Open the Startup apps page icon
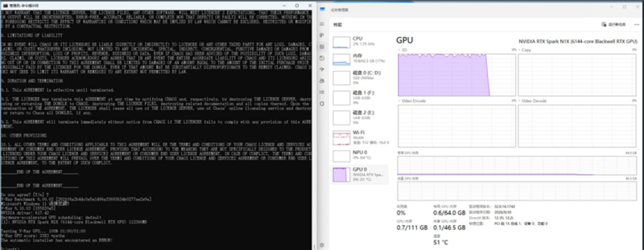The width and height of the screenshot is (644, 250). pyautogui.click(x=322, y=69)
